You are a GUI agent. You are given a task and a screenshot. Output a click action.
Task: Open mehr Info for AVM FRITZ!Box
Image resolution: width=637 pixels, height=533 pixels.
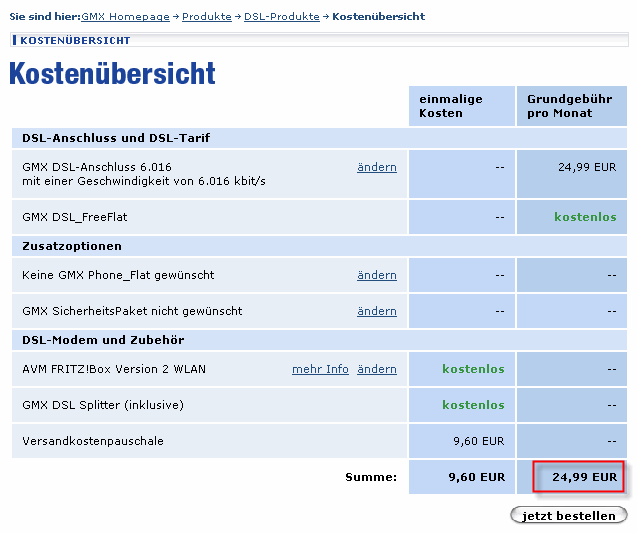(x=320, y=369)
